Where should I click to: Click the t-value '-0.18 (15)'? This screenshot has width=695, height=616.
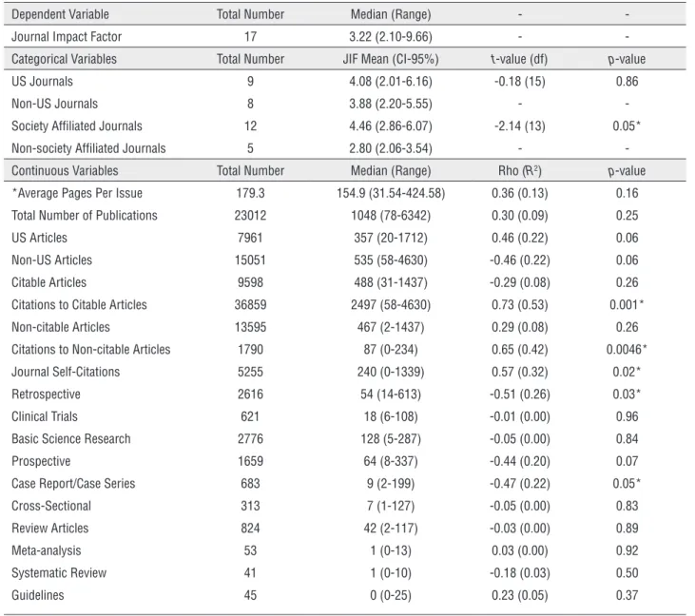tap(519, 82)
